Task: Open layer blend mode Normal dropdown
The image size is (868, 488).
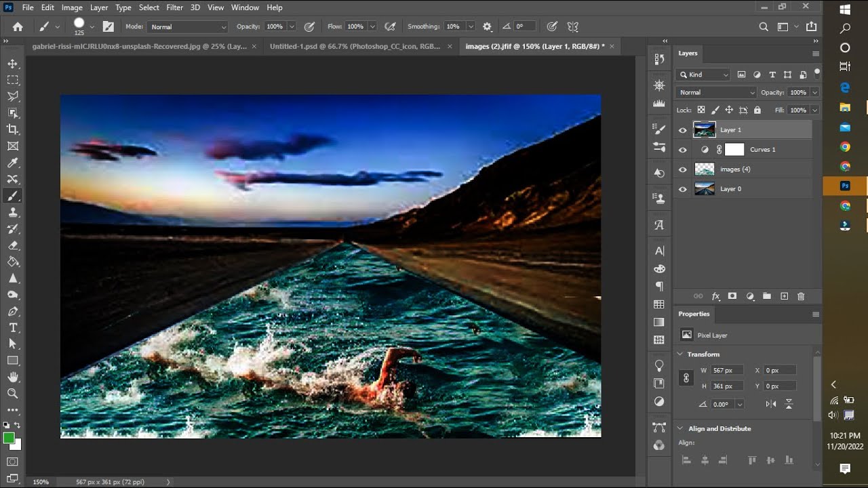Action: [x=716, y=92]
